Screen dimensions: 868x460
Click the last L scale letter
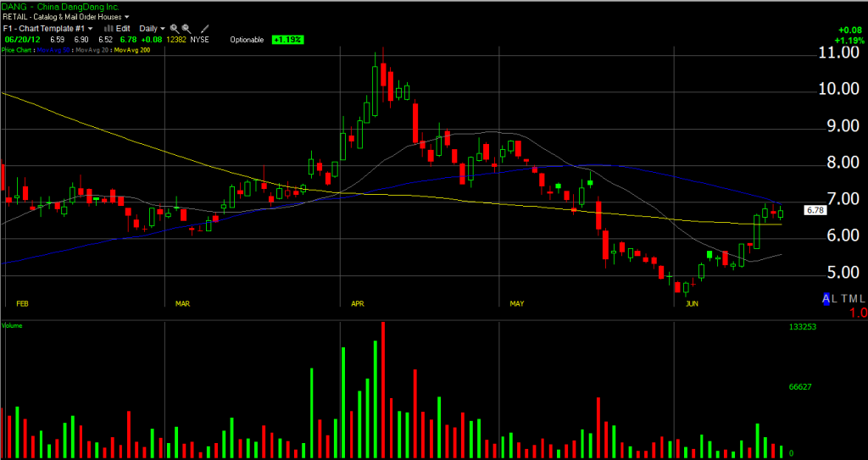[862, 299]
